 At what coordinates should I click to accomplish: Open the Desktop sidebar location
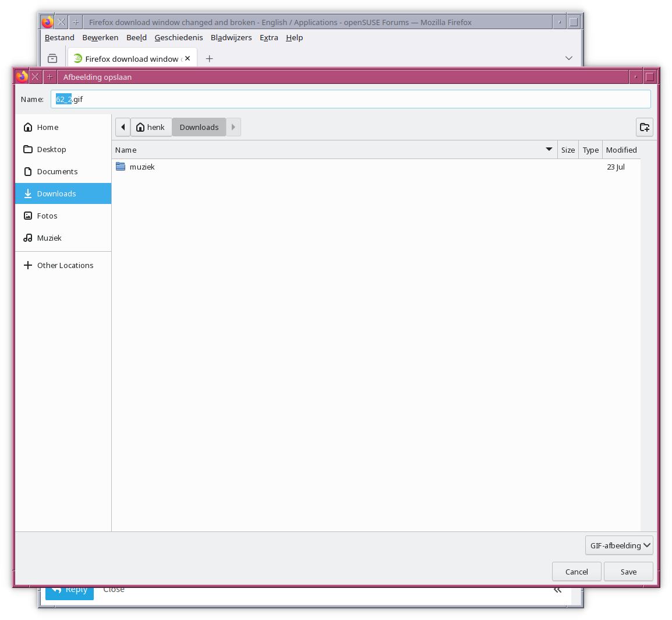coord(63,149)
